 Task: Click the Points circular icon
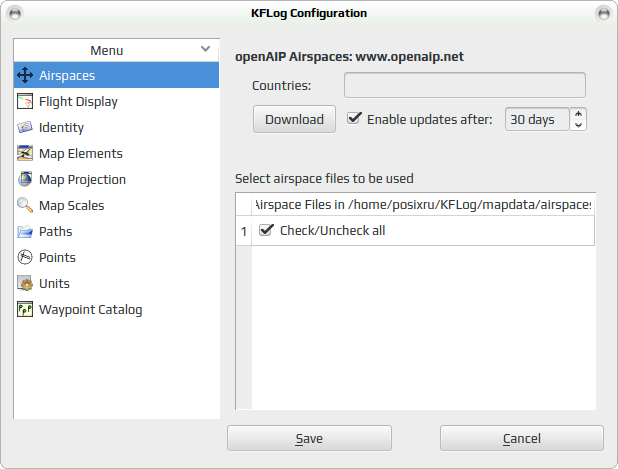point(25,257)
